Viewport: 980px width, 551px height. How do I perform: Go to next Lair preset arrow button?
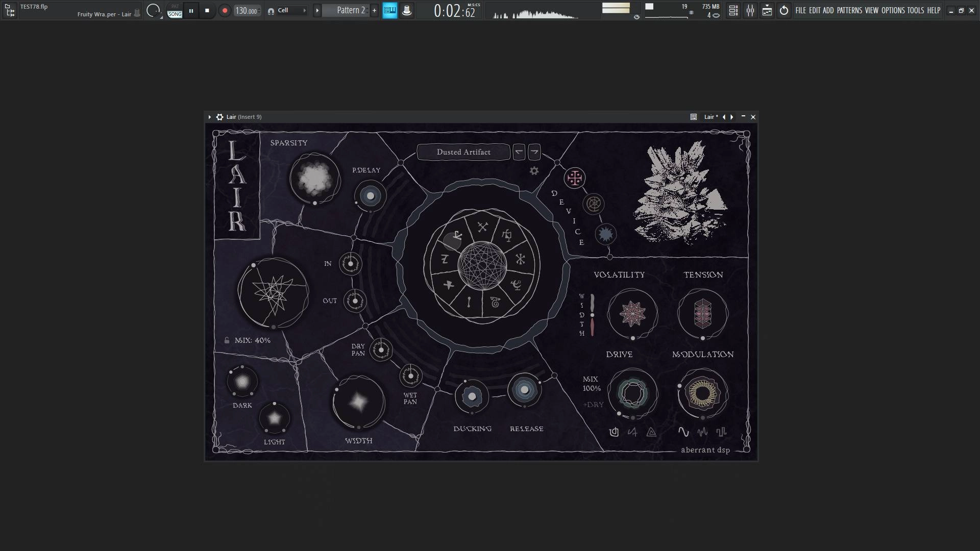(534, 152)
